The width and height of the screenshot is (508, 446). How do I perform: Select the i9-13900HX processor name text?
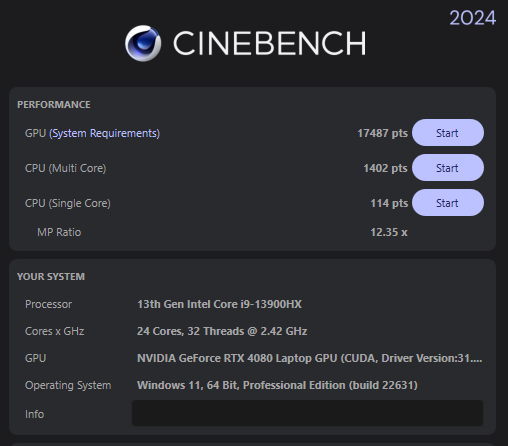219,304
